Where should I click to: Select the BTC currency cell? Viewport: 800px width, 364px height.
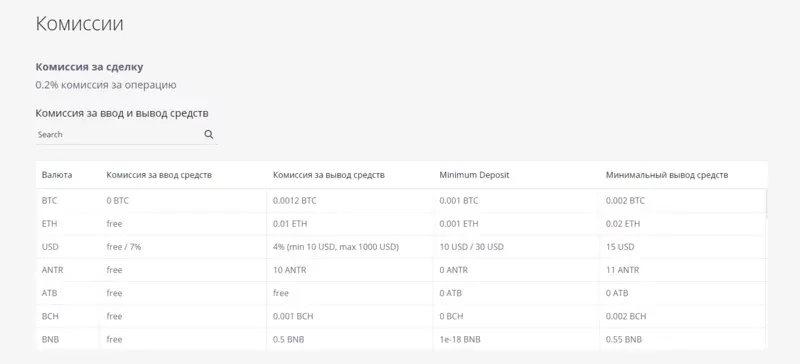49,201
